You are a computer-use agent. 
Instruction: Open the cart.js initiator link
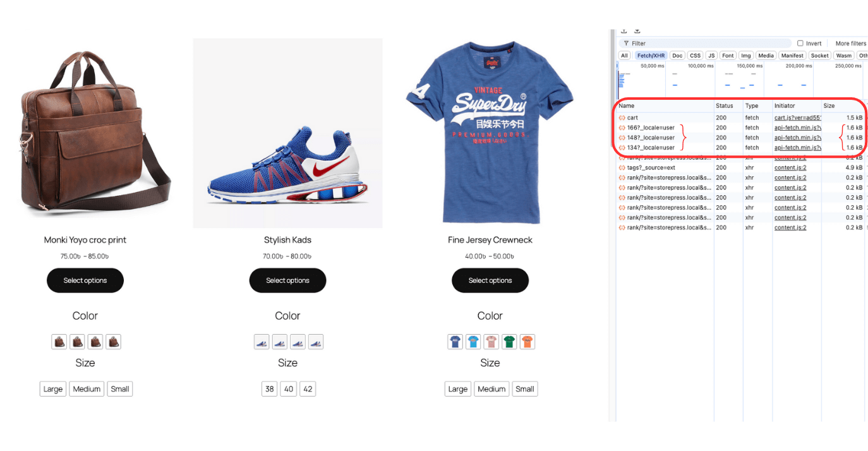[797, 117]
